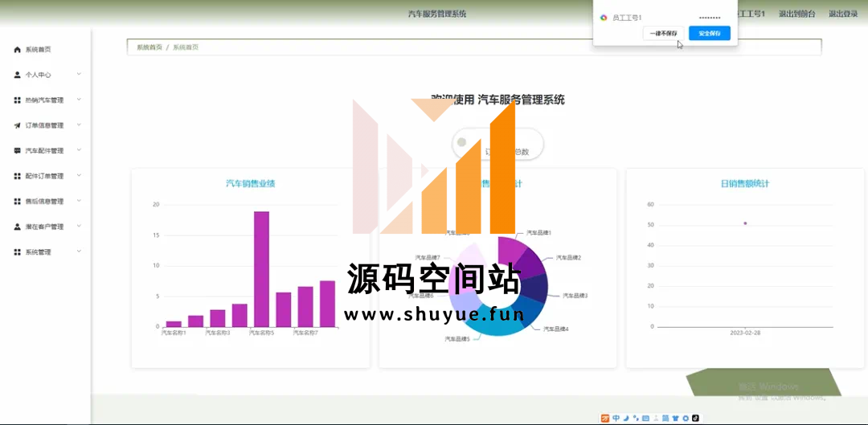Screen dimensions: 868x425
Task: Toggle the moon half-width/full-width mode
Action: pos(626,418)
